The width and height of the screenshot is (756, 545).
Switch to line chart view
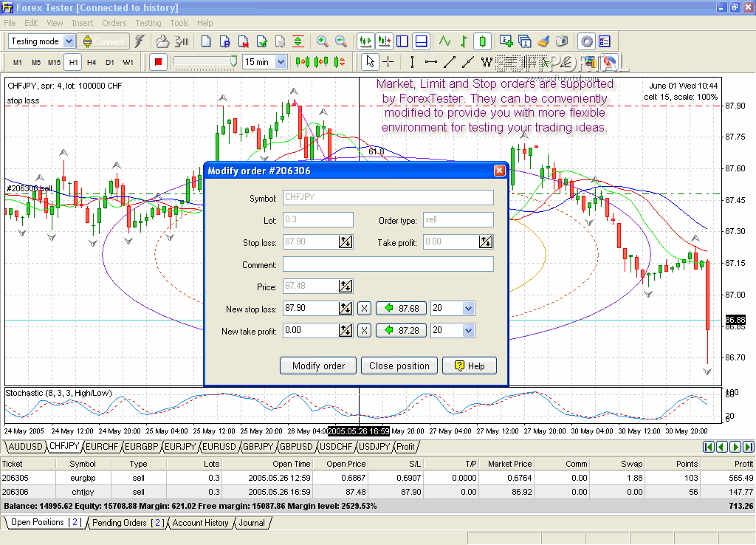pyautogui.click(x=444, y=41)
